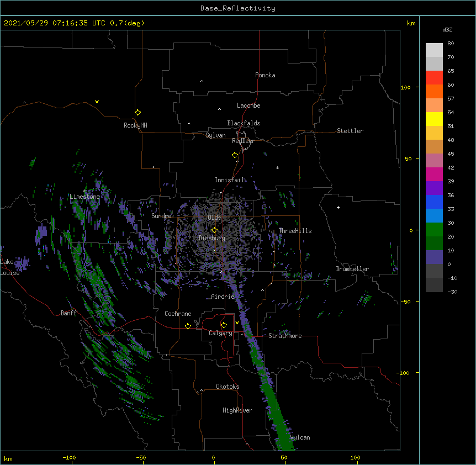The image size is (476, 465).
Task: Click the Lacombe city label
Action: click(x=248, y=105)
